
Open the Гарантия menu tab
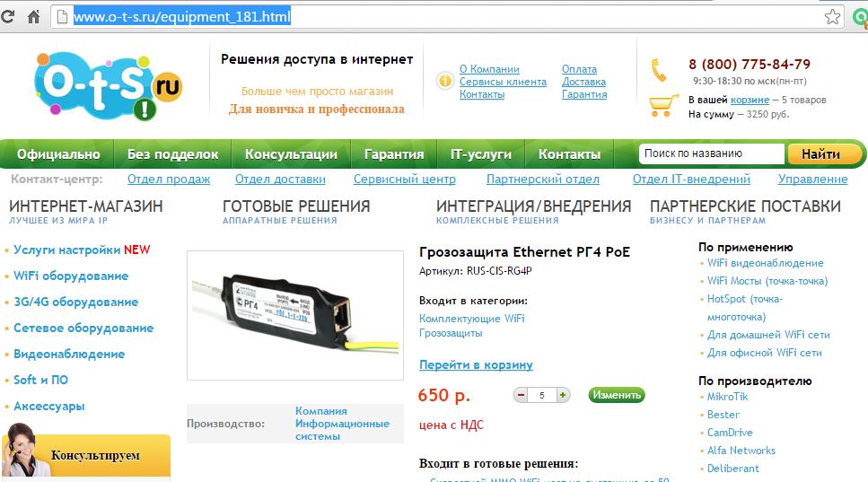tap(394, 154)
